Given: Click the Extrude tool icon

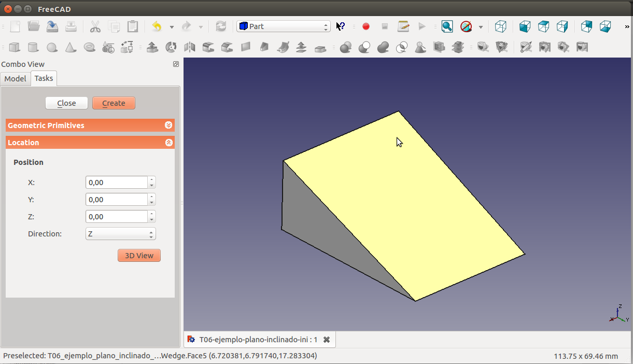Looking at the screenshot, I should click(152, 47).
